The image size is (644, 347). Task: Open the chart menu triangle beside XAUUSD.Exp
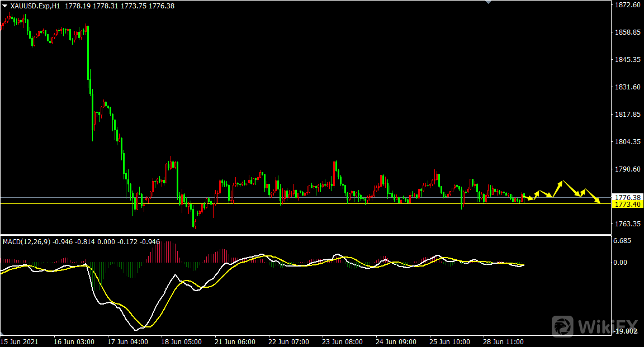[4, 6]
